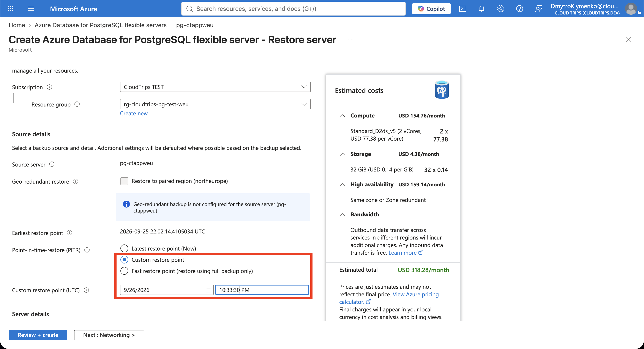Open pg-ctappweu breadcrumb
Viewport: 644px width, 349px height.
point(195,25)
